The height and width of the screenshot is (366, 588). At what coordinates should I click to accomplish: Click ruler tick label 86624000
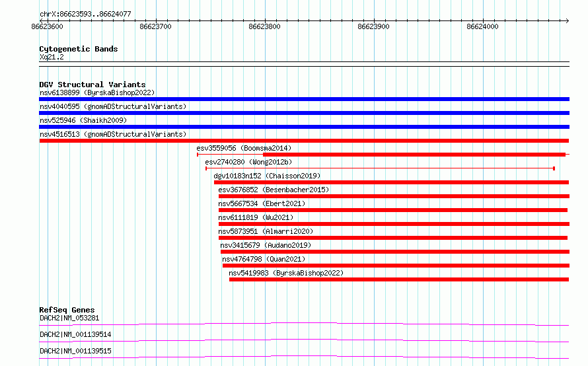click(x=482, y=26)
